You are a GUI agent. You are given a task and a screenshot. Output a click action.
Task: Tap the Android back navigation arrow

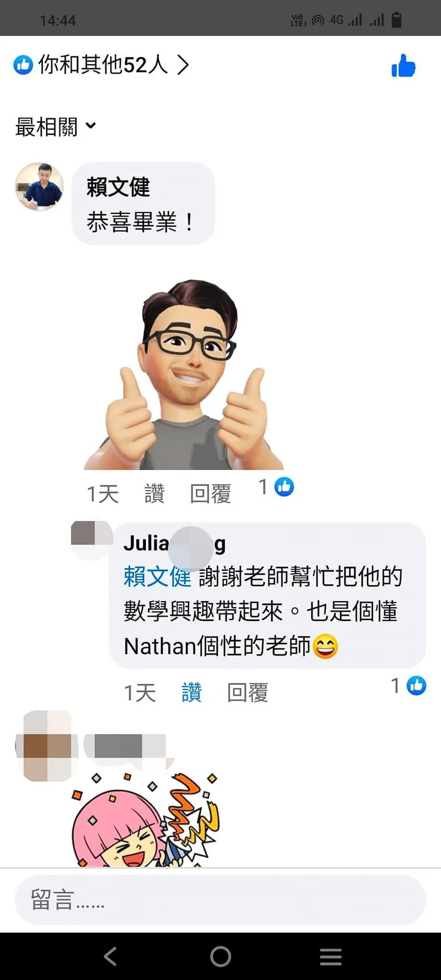pos(110,956)
